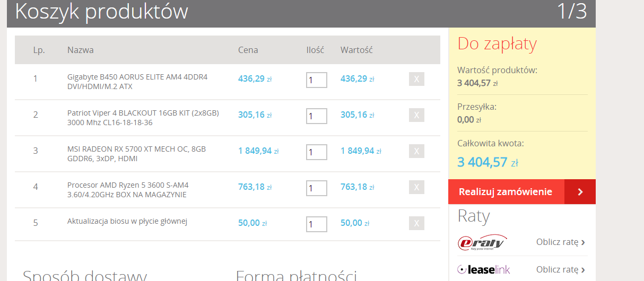The width and height of the screenshot is (644, 281).
Task: Click the LeaseLink logo
Action: [x=483, y=270]
